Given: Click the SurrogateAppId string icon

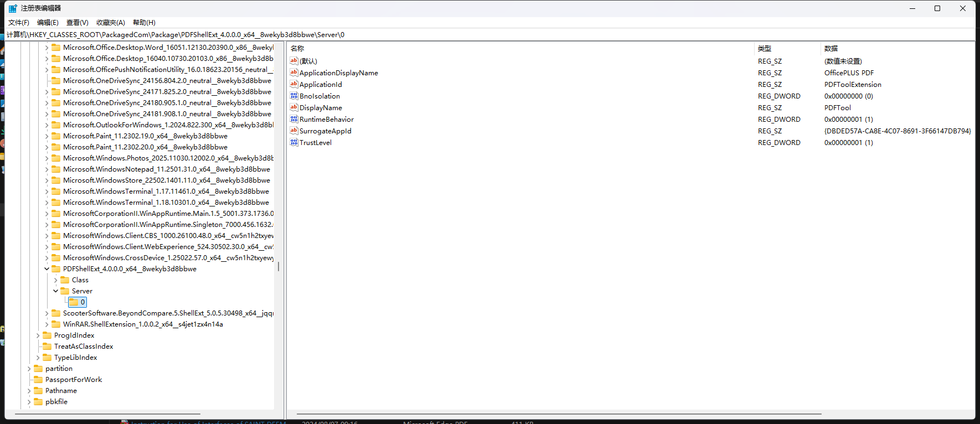Looking at the screenshot, I should [x=294, y=131].
